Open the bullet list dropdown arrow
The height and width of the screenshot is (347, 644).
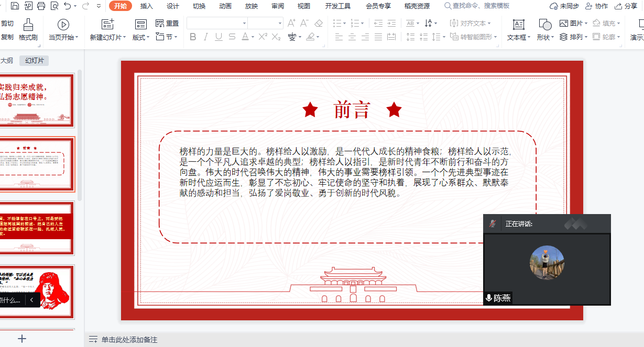(x=344, y=24)
